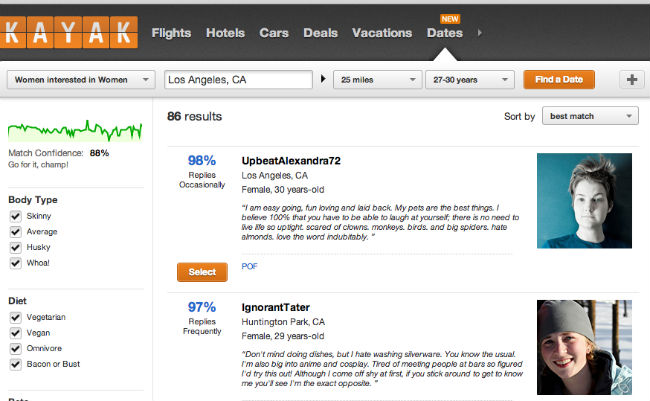
Task: Click 'Los Angeles, CA' under UpbeatAlexandra72
Action: 274,176
